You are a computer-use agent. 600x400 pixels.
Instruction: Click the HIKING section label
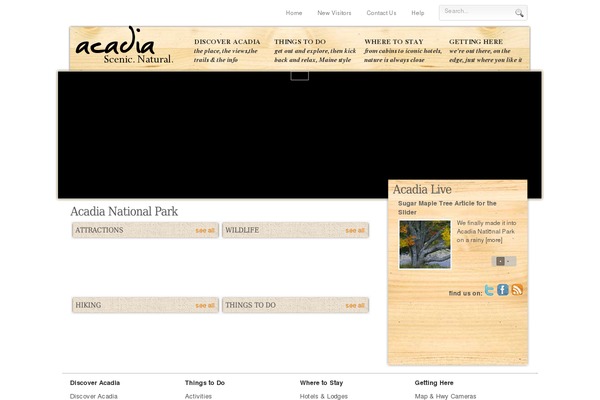tap(88, 305)
